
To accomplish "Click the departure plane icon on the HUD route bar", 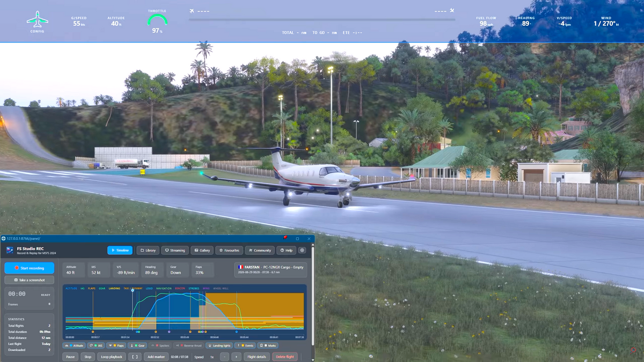I will point(192,10).
